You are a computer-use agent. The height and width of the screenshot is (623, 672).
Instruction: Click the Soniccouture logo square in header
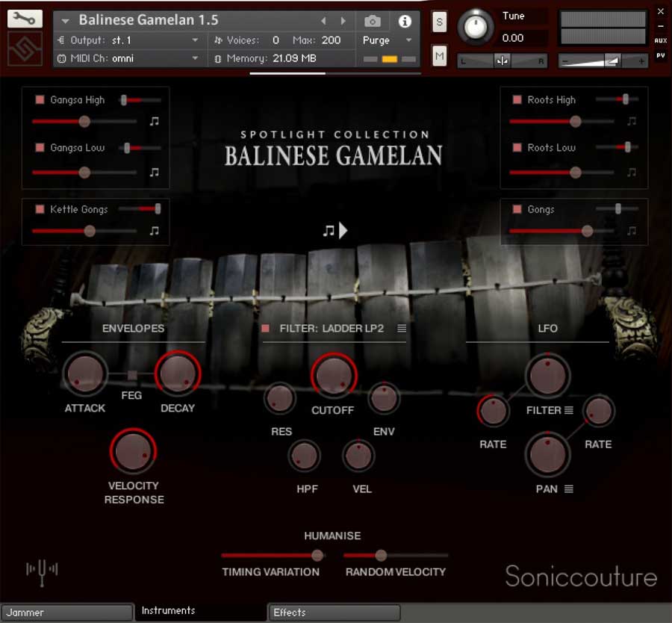[x=25, y=49]
